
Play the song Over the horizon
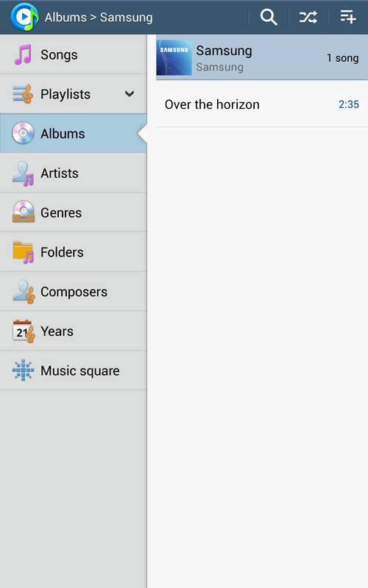(262, 104)
